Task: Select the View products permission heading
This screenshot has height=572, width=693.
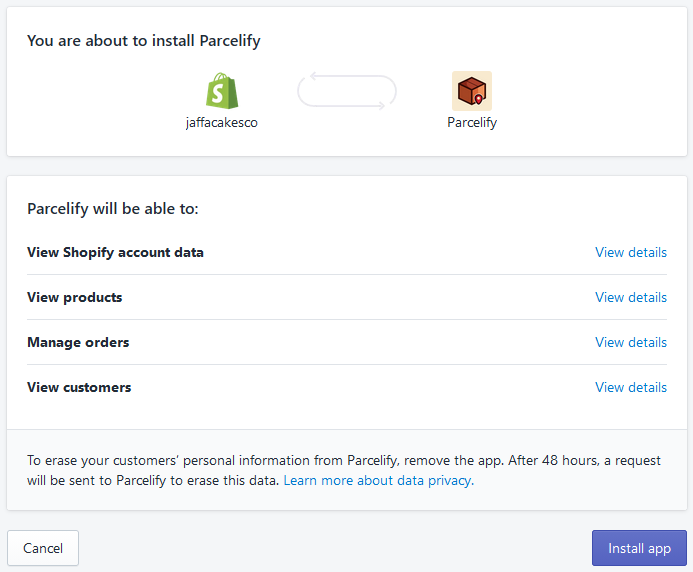Action: click(75, 297)
